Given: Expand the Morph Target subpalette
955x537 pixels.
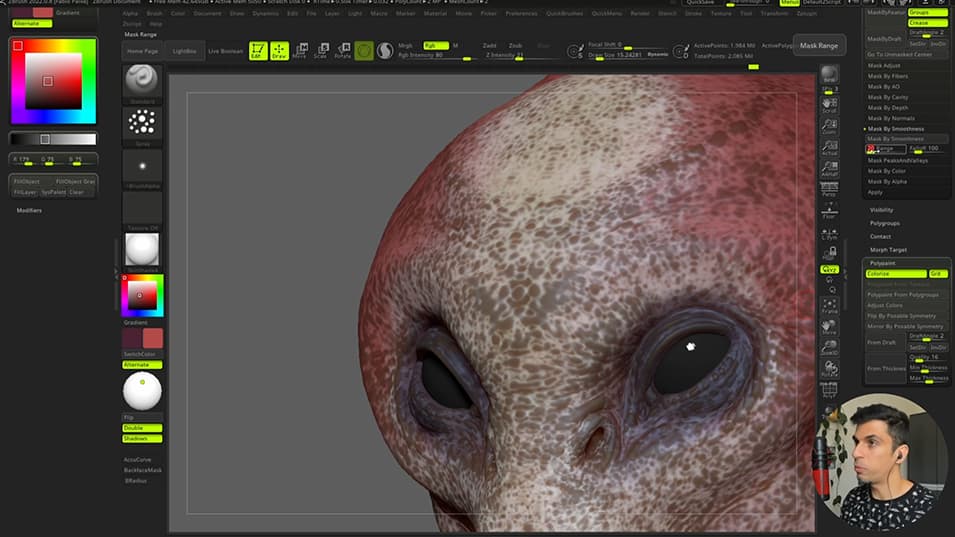Looking at the screenshot, I should pos(888,250).
